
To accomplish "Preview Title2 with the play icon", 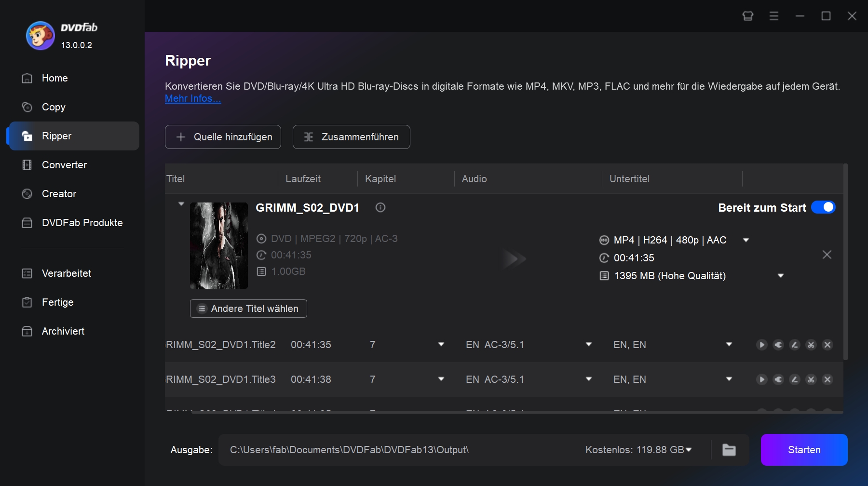I will pyautogui.click(x=762, y=345).
